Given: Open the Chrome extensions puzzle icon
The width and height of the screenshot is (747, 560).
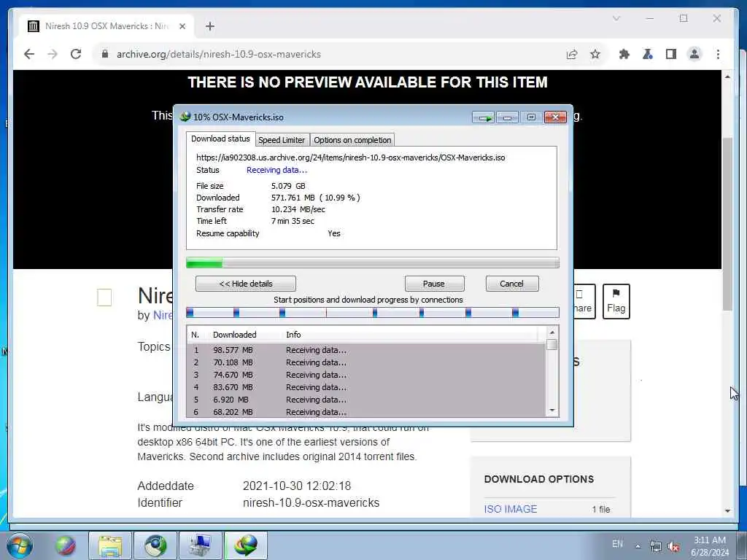Looking at the screenshot, I should [624, 54].
